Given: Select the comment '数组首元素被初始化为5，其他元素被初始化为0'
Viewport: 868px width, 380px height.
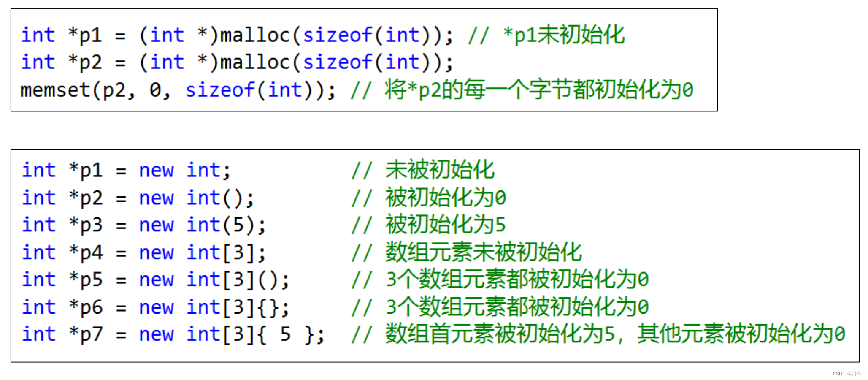Looking at the screenshot, I should [616, 334].
